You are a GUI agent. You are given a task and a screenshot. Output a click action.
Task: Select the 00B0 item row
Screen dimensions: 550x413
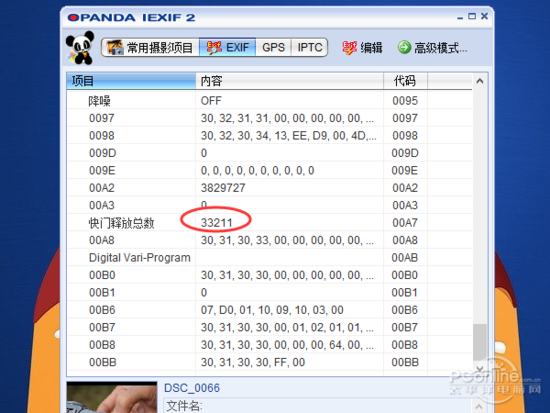pyautogui.click(x=269, y=275)
